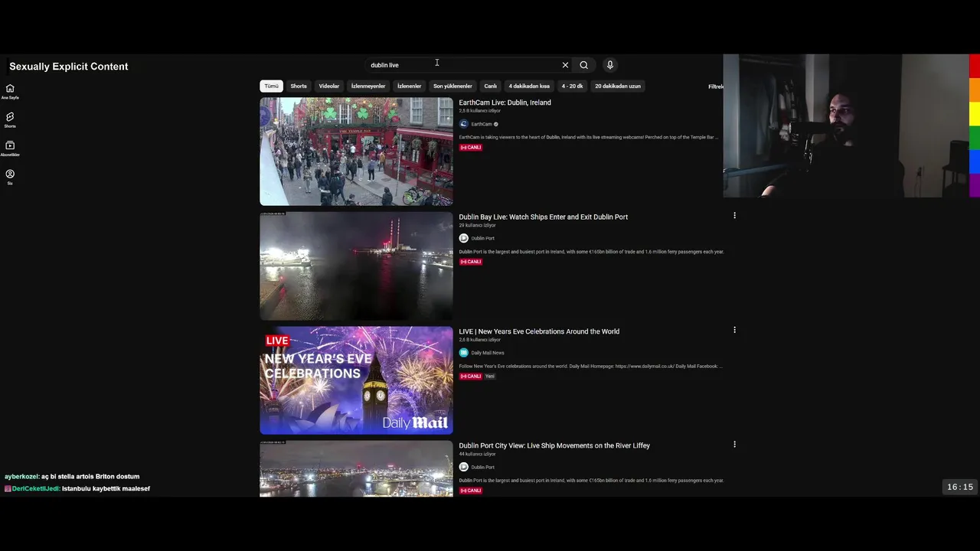The width and height of the screenshot is (980, 551).
Task: Open EarthCam Live Dublin video thumbnail
Action: 356,152
